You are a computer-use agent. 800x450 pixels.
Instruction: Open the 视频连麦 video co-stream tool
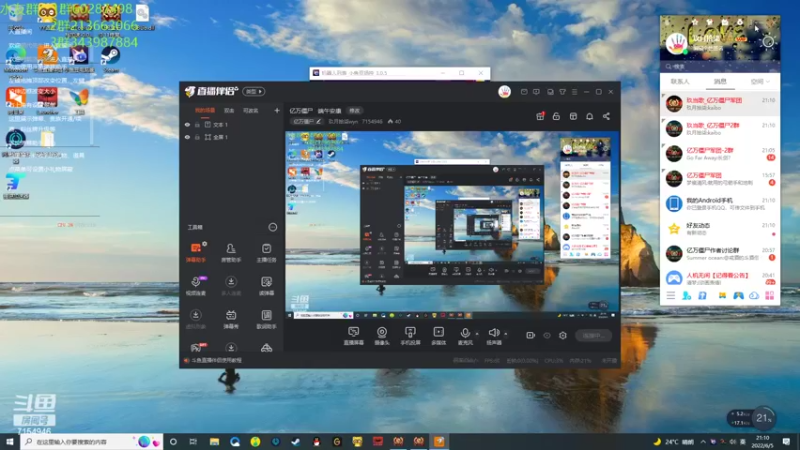tap(195, 286)
